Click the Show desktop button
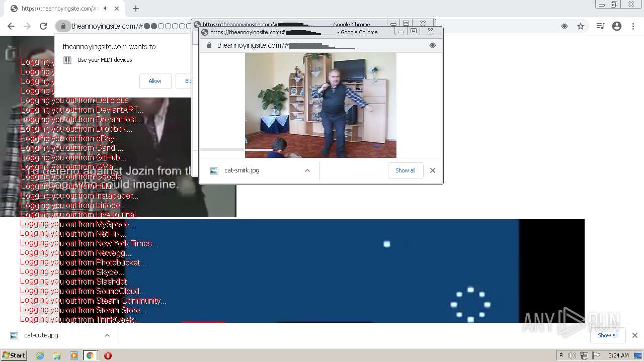This screenshot has height=362, width=644. (638, 355)
